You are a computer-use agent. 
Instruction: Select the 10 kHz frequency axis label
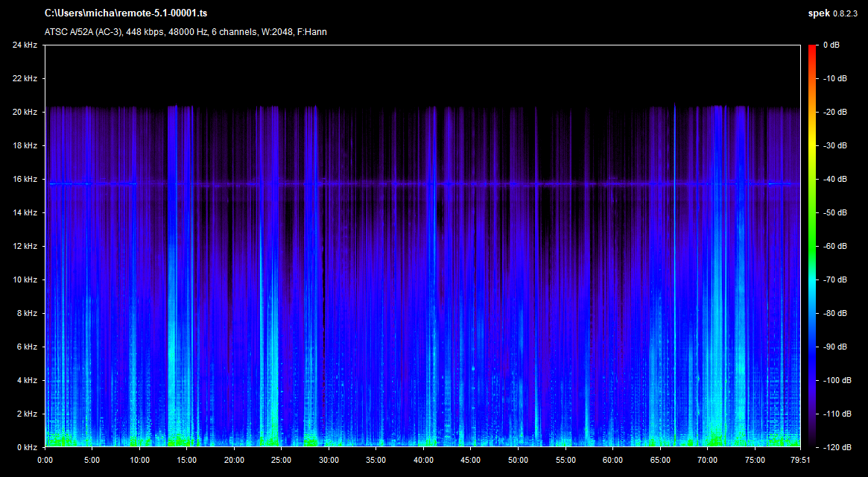(25, 280)
